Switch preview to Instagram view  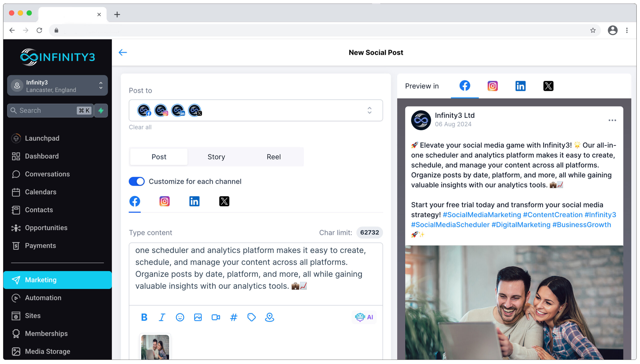click(492, 86)
